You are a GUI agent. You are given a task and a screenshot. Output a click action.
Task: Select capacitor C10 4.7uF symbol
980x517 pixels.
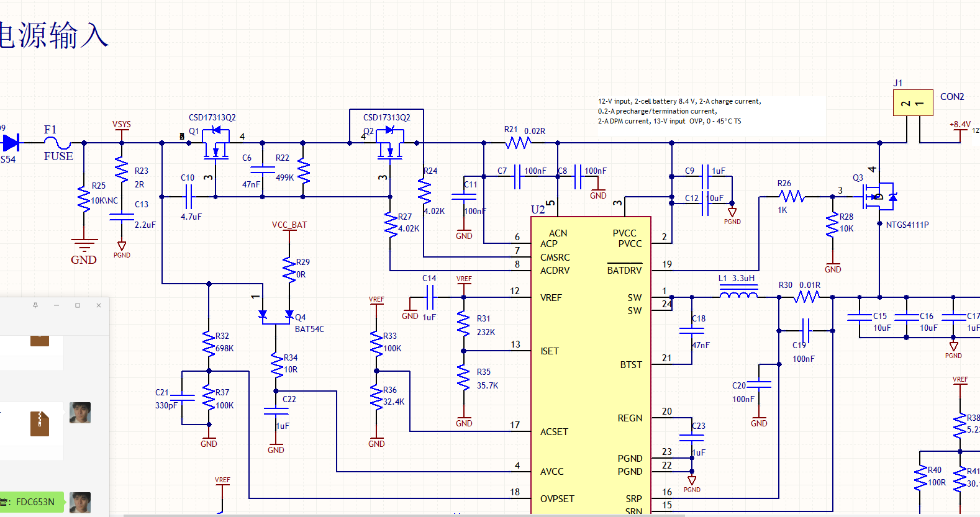coord(189,197)
